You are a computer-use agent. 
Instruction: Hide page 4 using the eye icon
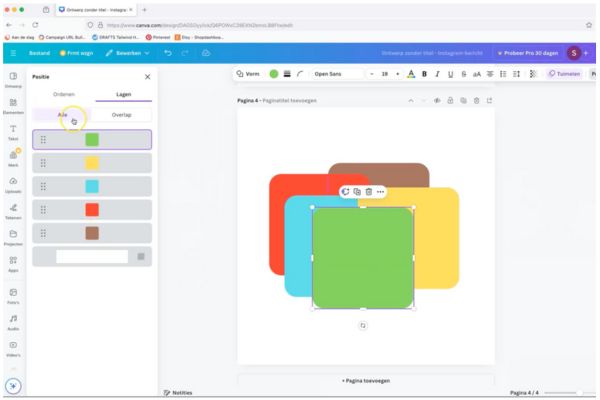[437, 101]
